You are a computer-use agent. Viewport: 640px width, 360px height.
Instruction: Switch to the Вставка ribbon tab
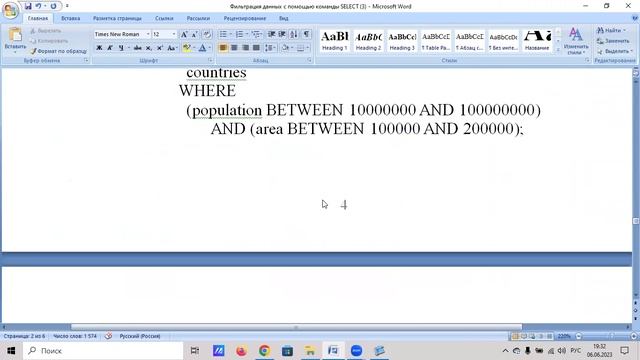point(71,18)
